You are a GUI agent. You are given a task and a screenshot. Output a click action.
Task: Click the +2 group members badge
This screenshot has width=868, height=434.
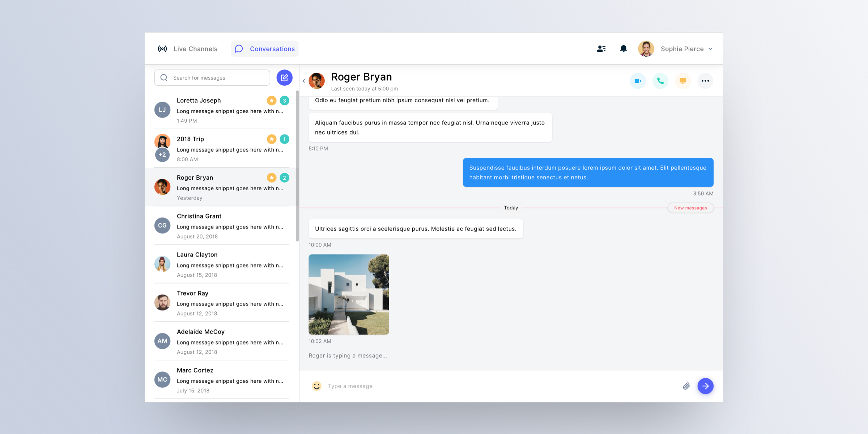[x=162, y=155]
